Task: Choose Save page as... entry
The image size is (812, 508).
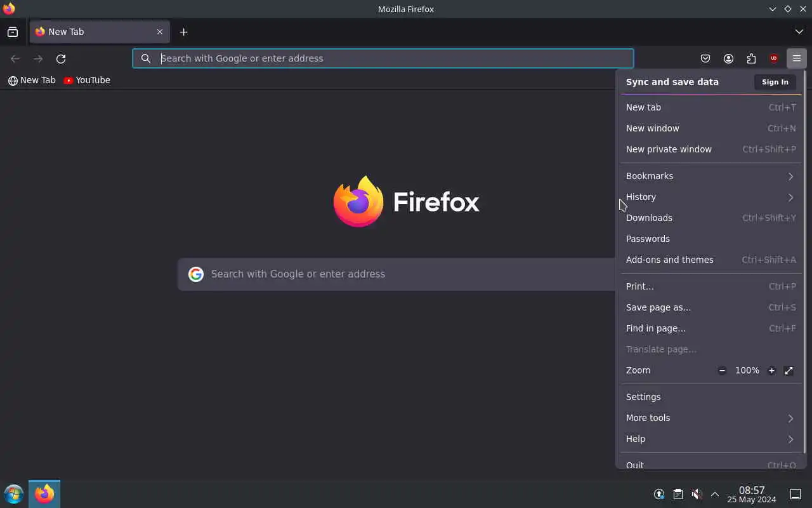Action: point(710,307)
